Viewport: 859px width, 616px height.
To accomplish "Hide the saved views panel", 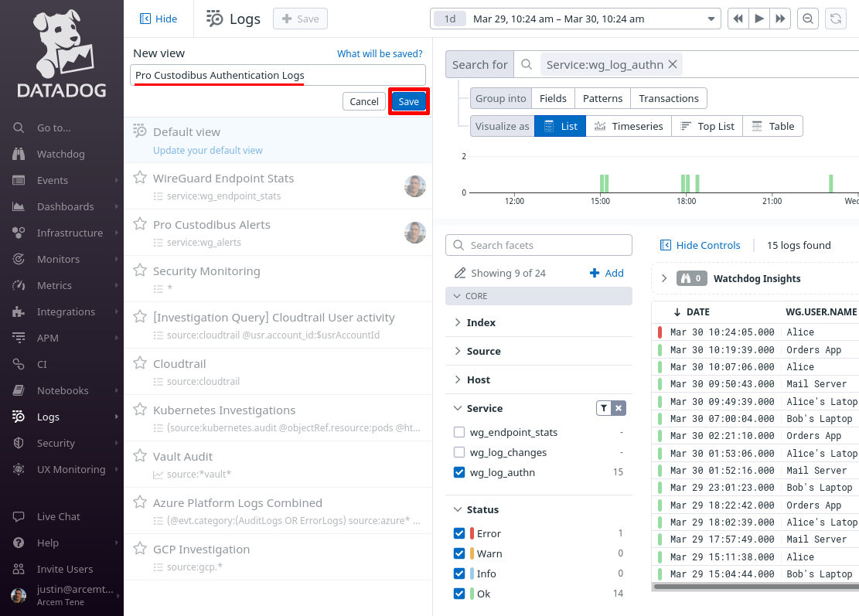I will (x=159, y=19).
